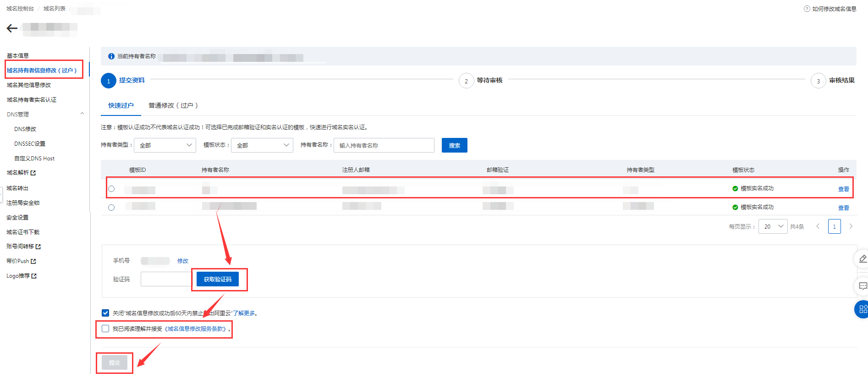Open 域名证书下载 in sidebar

[23, 232]
